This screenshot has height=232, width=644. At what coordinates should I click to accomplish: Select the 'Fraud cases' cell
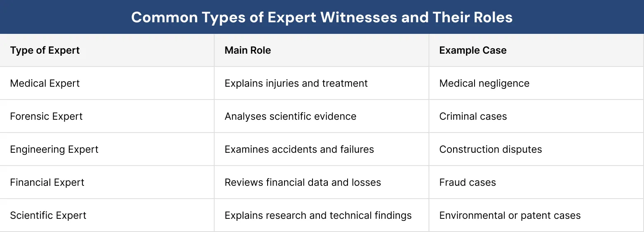point(468,182)
